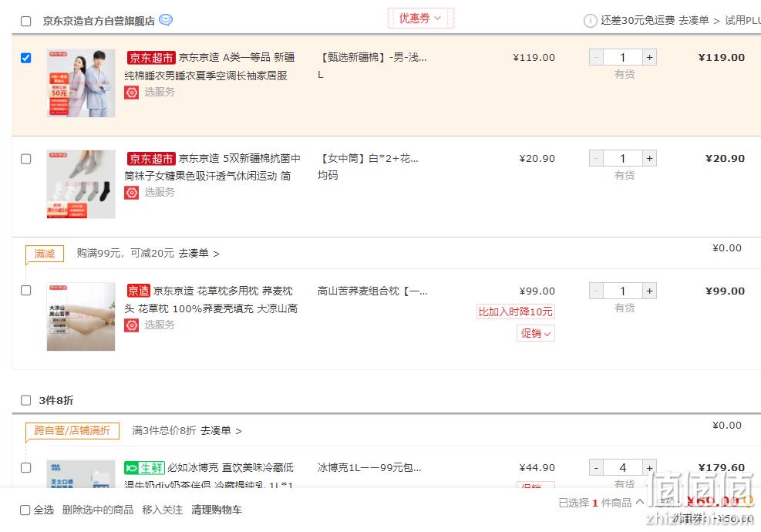Click 移入关注 in the bottom bar
The width and height of the screenshot is (761, 532).
point(162,510)
